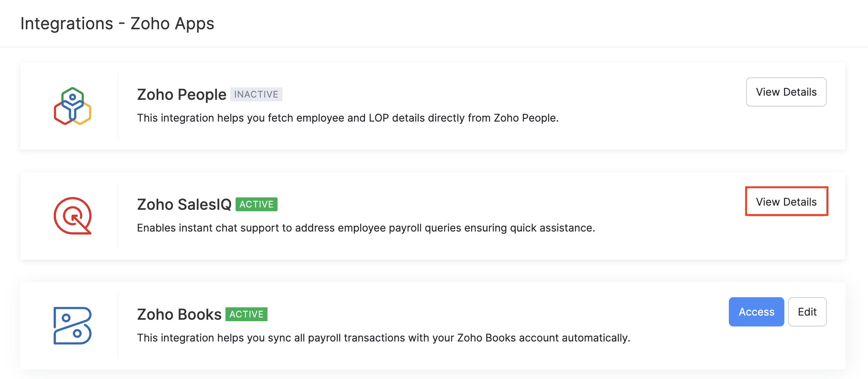
Task: Click the Zoho Books blue logo icon
Action: (72, 326)
